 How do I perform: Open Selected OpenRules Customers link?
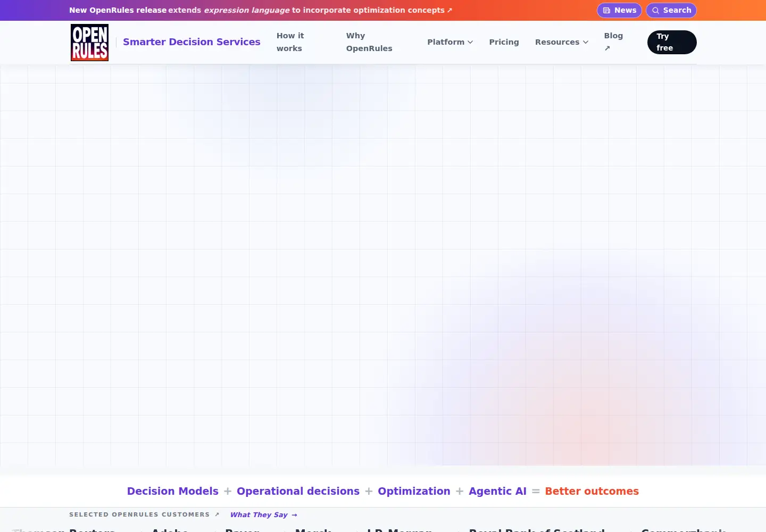[144, 514]
